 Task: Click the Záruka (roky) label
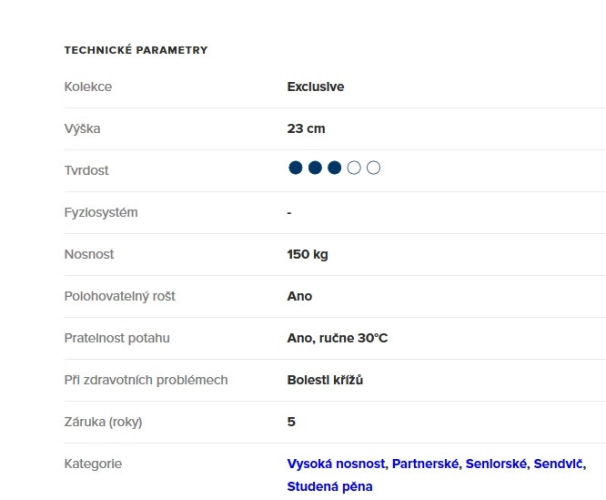tap(103, 422)
